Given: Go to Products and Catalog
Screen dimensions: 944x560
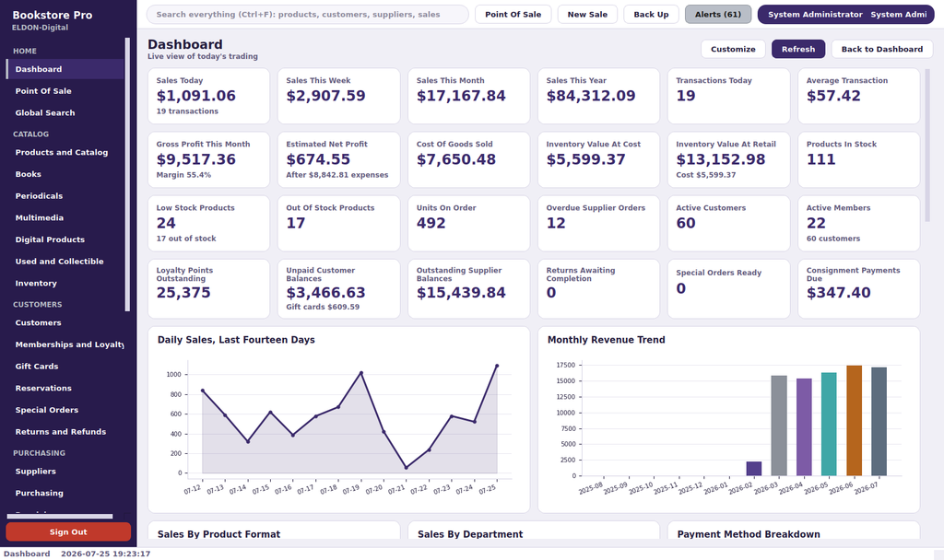Looking at the screenshot, I should pyautogui.click(x=65, y=152).
